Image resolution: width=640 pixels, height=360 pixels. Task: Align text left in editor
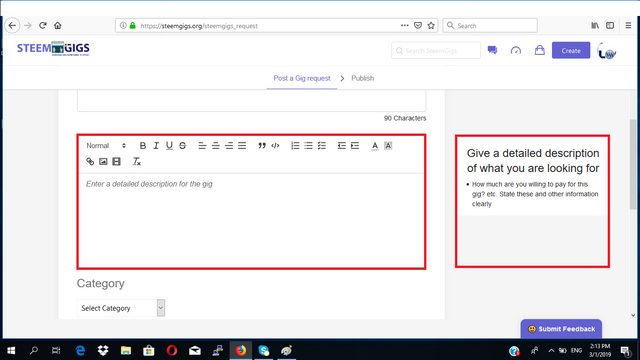click(x=202, y=145)
